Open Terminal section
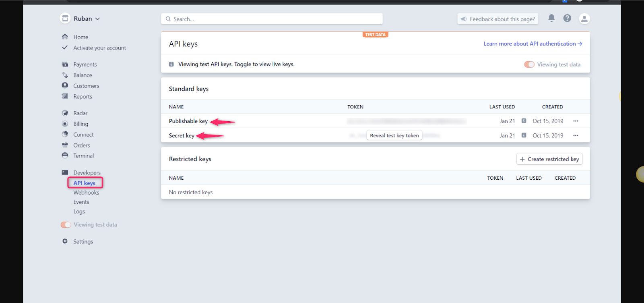644x303 pixels. click(83, 156)
